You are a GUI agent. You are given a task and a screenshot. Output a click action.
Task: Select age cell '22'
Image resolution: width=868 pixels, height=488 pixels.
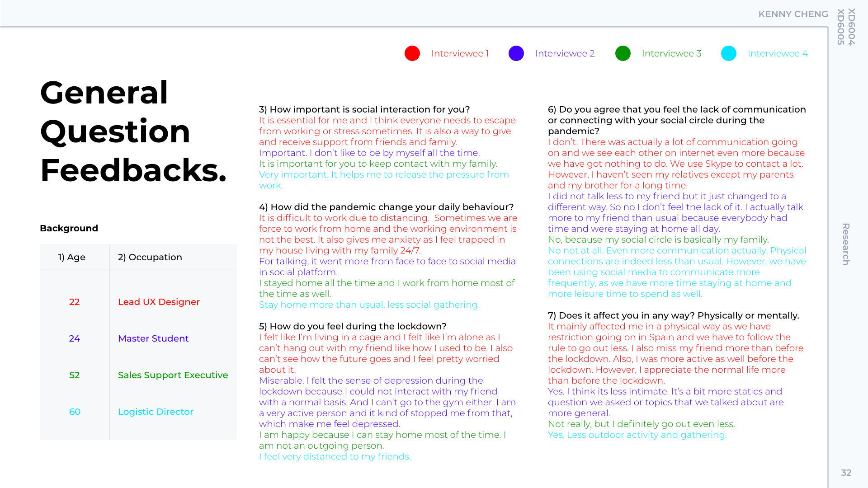point(75,302)
